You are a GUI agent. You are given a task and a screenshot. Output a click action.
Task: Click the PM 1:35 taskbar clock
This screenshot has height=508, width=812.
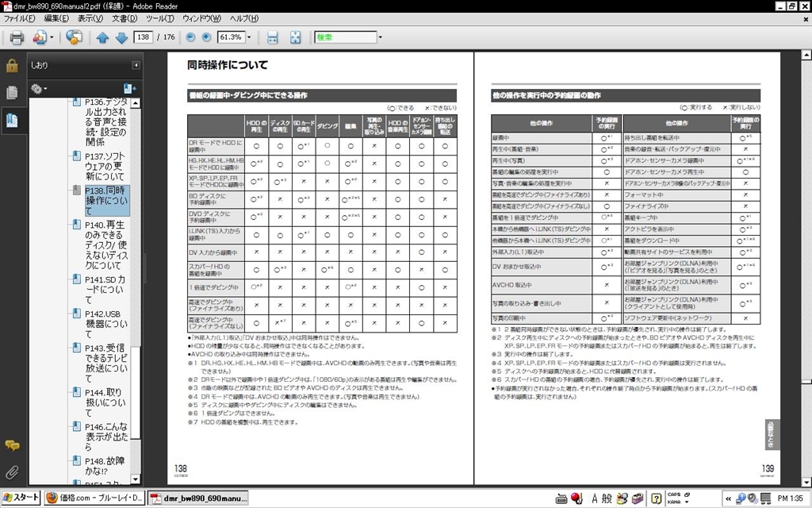coord(791,498)
